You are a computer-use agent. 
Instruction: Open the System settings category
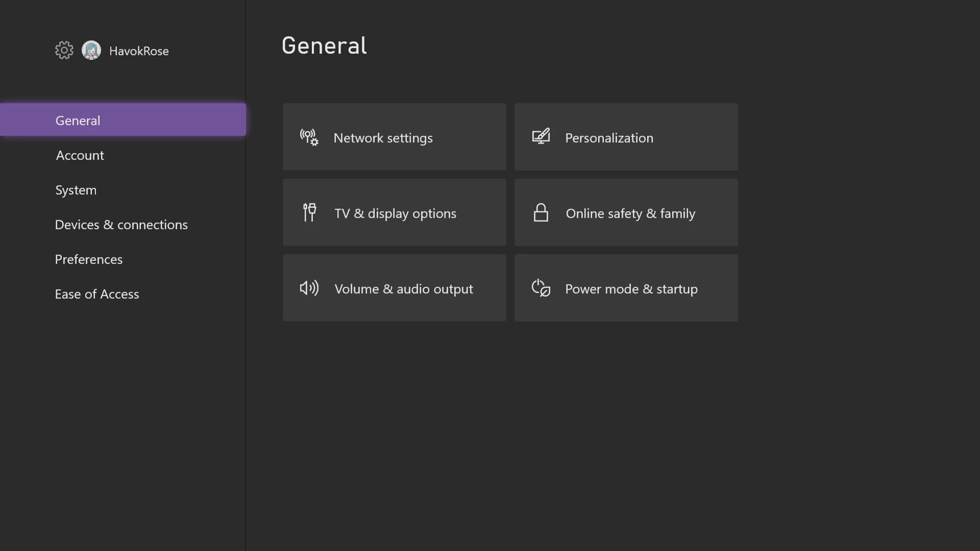coord(76,190)
